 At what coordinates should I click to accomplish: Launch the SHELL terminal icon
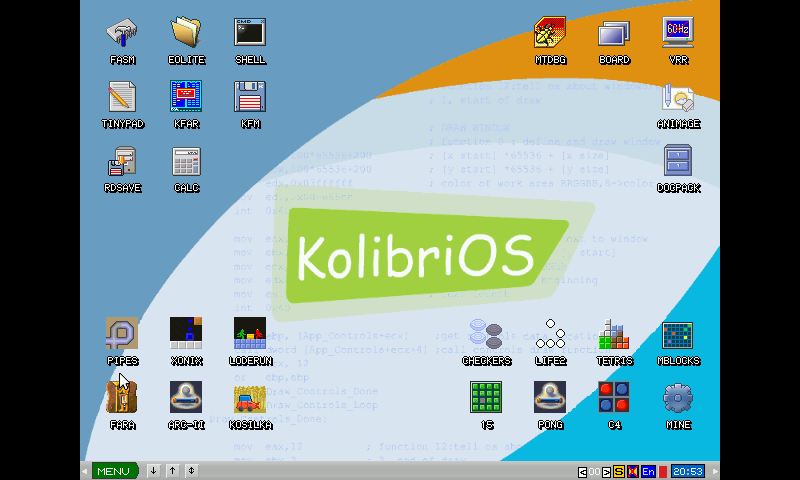[250, 33]
